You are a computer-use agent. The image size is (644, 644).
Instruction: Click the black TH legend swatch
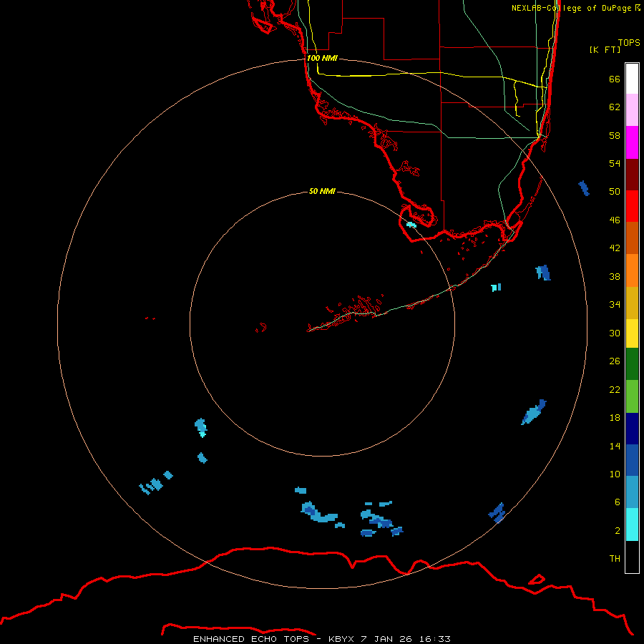coord(632,557)
